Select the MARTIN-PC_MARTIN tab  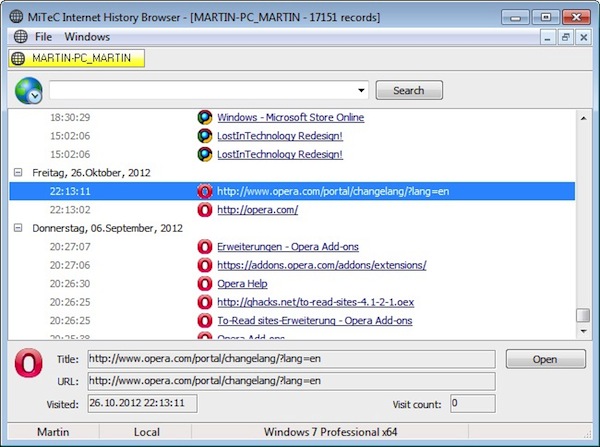[x=77, y=58]
